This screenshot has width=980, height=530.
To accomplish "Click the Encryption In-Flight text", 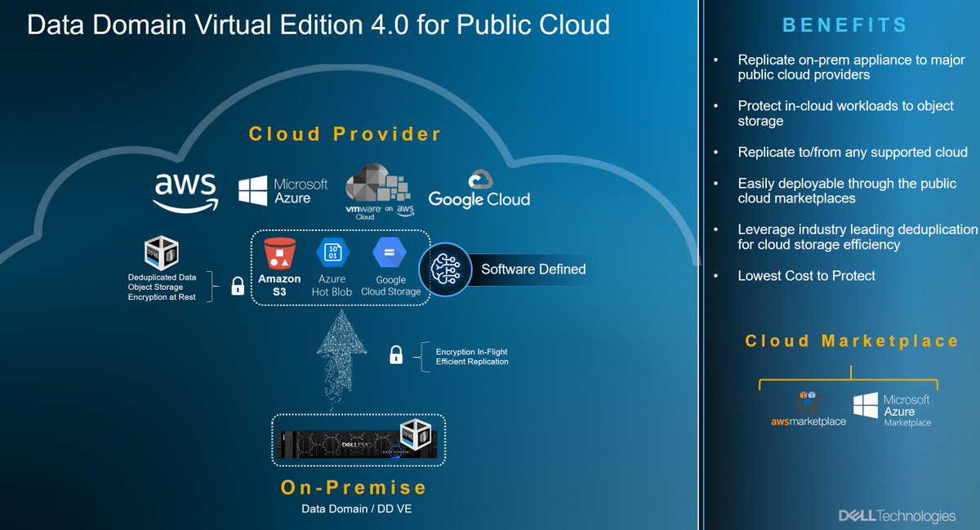I will pyautogui.click(x=472, y=352).
